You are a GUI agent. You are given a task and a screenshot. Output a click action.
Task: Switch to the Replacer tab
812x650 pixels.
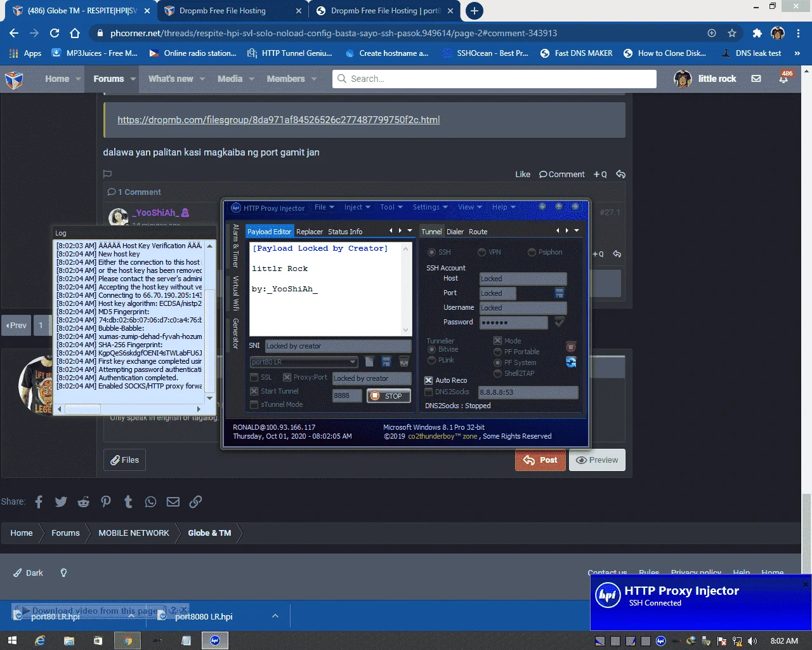point(310,232)
